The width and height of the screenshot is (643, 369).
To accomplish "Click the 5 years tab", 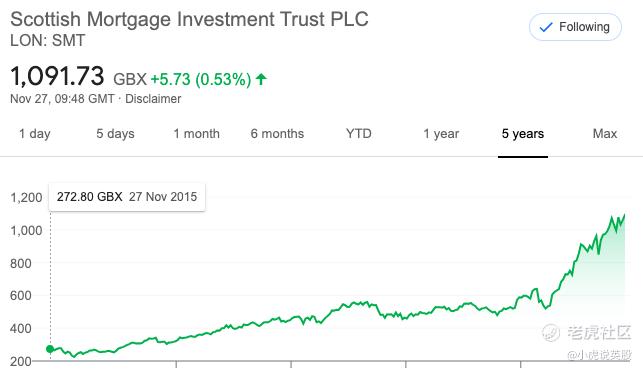I will (x=523, y=134).
